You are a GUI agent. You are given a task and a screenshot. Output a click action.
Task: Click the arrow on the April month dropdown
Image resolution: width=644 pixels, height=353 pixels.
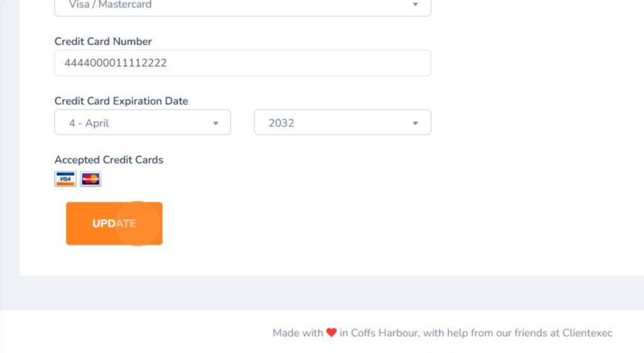point(216,123)
